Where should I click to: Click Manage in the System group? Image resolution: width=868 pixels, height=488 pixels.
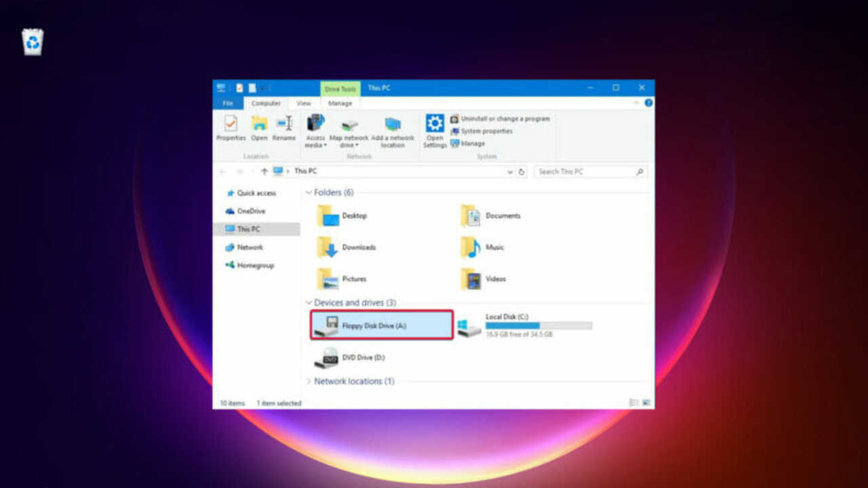[468, 144]
